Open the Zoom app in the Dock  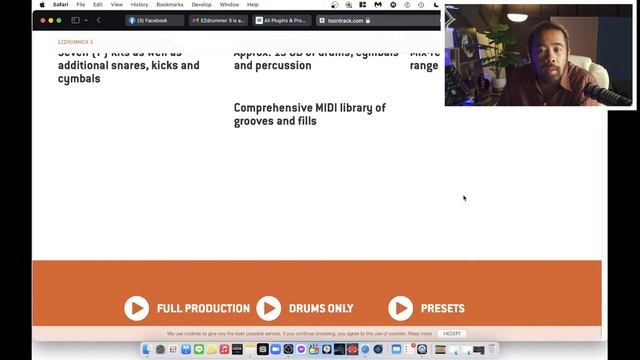[276, 349]
